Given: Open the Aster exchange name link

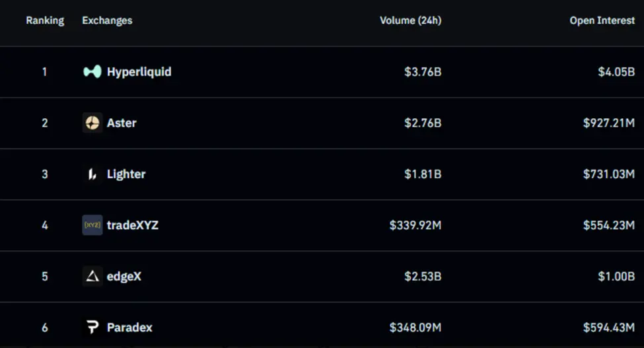Looking at the screenshot, I should pos(122,123).
